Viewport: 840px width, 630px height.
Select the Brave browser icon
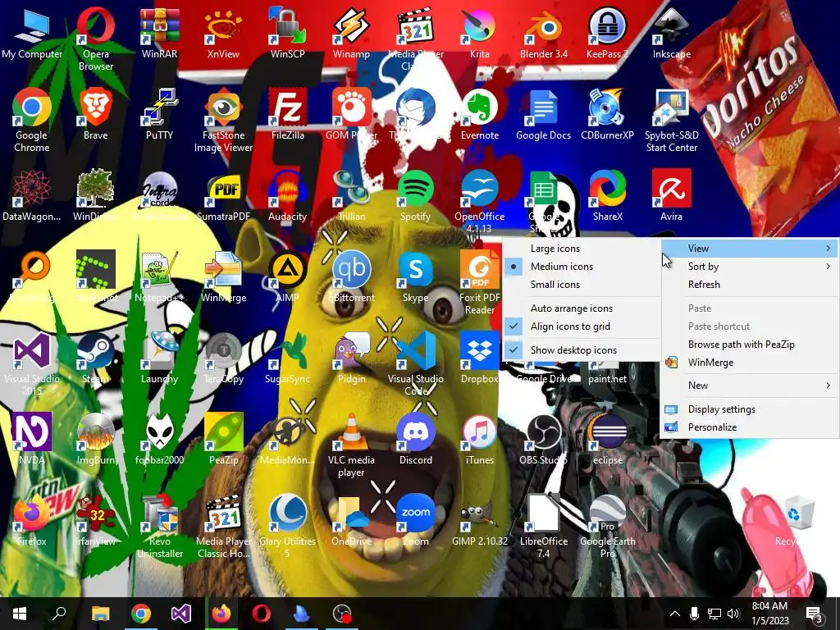[95, 115]
